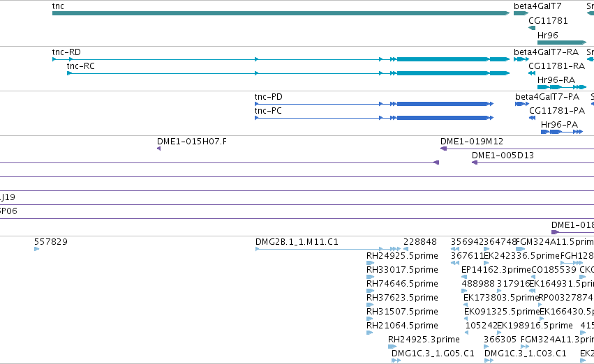Click the Hr96 gene bar
Viewport: 594px width, 364px height.
(561, 43)
